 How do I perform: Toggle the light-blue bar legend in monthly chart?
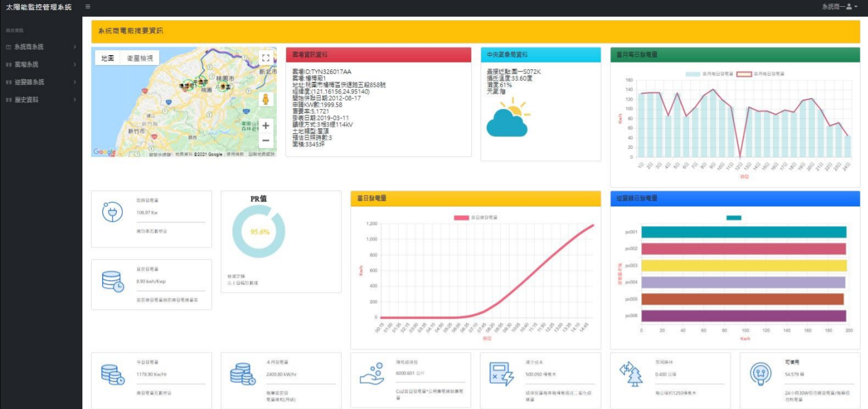pos(694,74)
